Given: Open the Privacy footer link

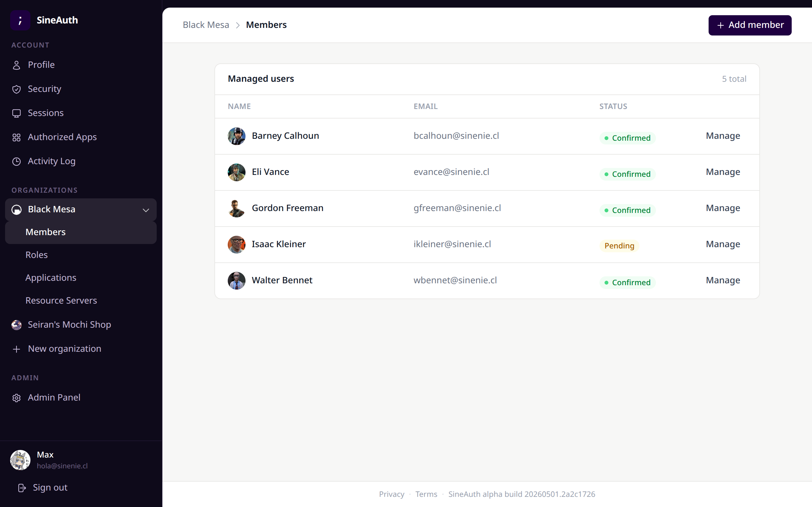Looking at the screenshot, I should pos(392,494).
